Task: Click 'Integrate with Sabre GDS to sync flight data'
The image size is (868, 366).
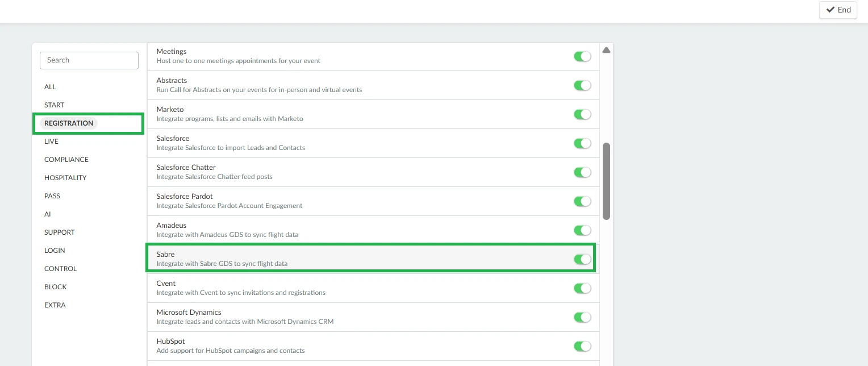Action: tap(222, 264)
